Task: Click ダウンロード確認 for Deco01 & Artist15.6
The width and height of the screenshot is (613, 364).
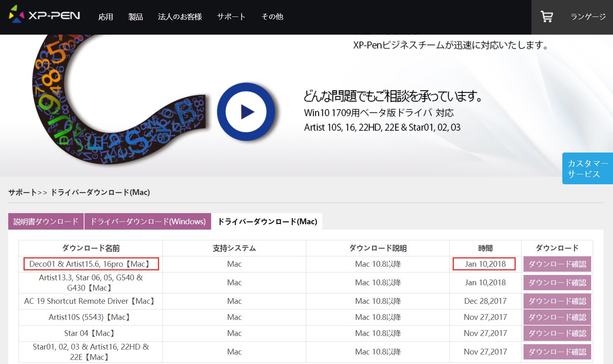Action: (557, 264)
